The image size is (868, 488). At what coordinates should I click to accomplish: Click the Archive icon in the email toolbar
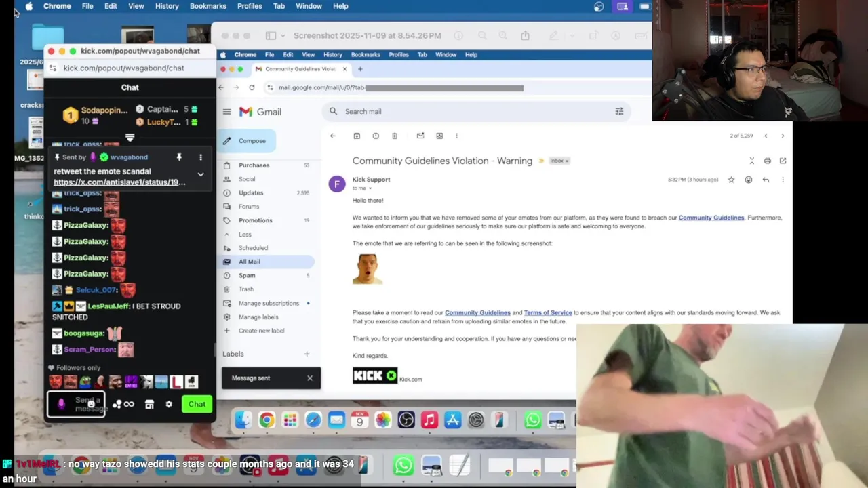[357, 136]
